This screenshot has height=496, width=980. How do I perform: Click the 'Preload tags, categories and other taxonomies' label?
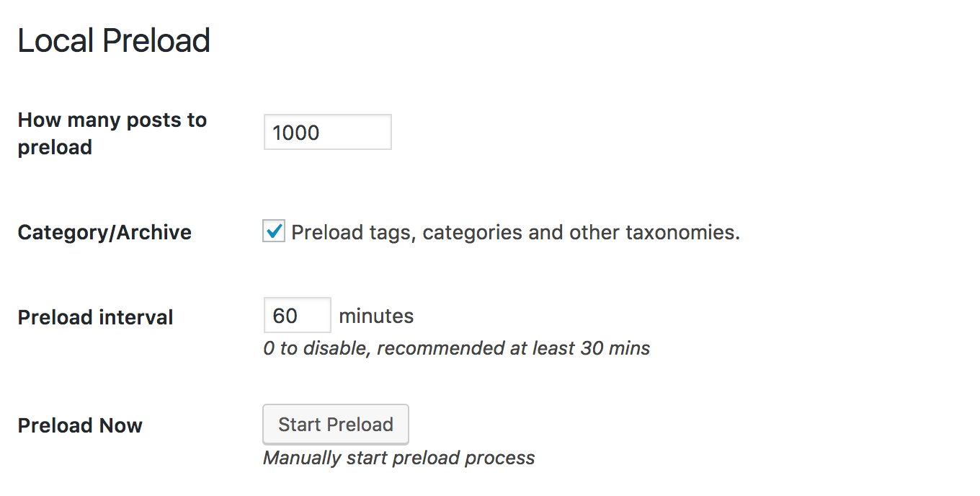click(x=515, y=233)
